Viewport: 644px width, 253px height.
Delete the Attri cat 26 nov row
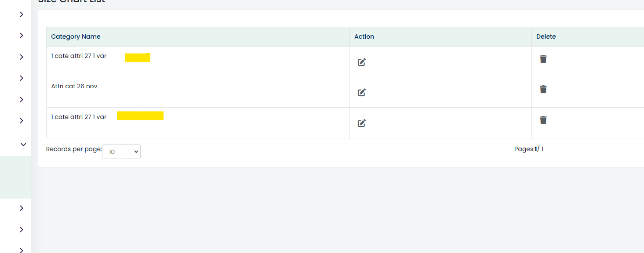tap(543, 89)
